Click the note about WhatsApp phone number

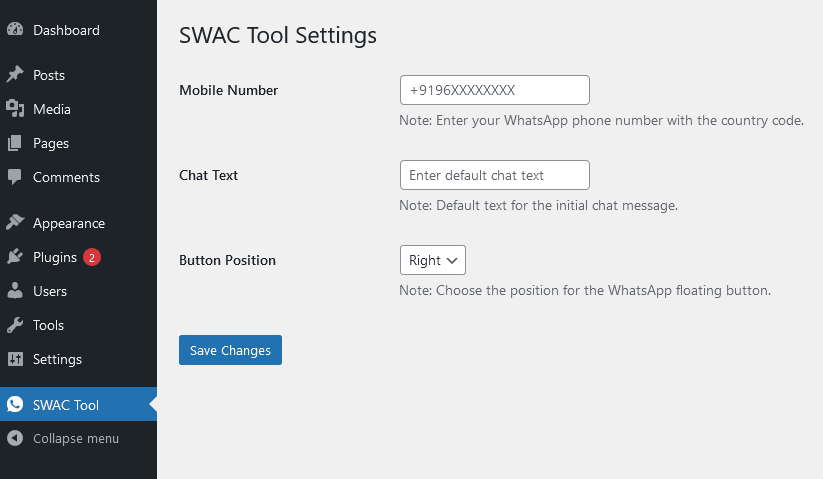click(x=602, y=121)
